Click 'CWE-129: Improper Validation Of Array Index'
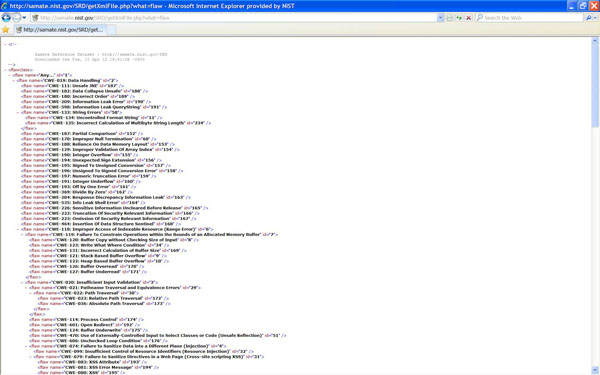This screenshot has height=375, width=600. point(100,150)
